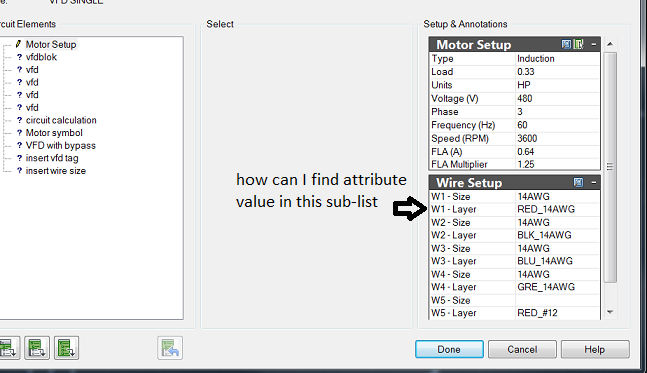This screenshot has height=373, width=647.
Task: Click scrollbar up arrow in Setup panel
Action: 610,44
